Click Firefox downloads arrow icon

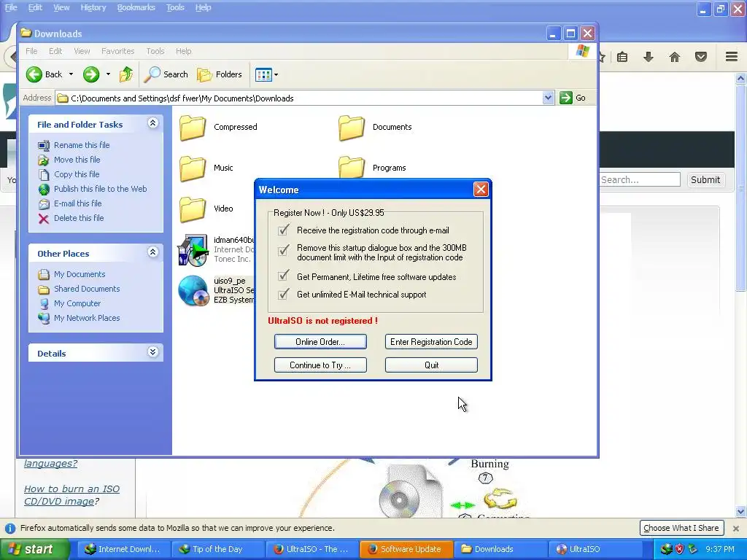click(x=649, y=57)
